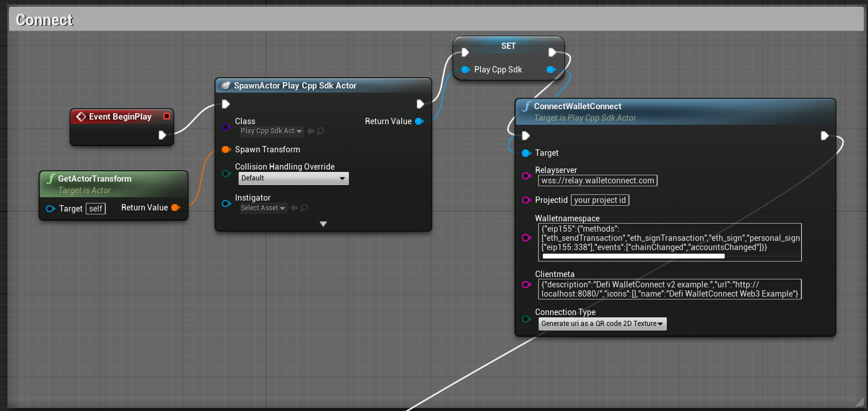Expand the SpawnActor node advanced pins arrow
Screen dimensions: 868x411
pos(323,224)
